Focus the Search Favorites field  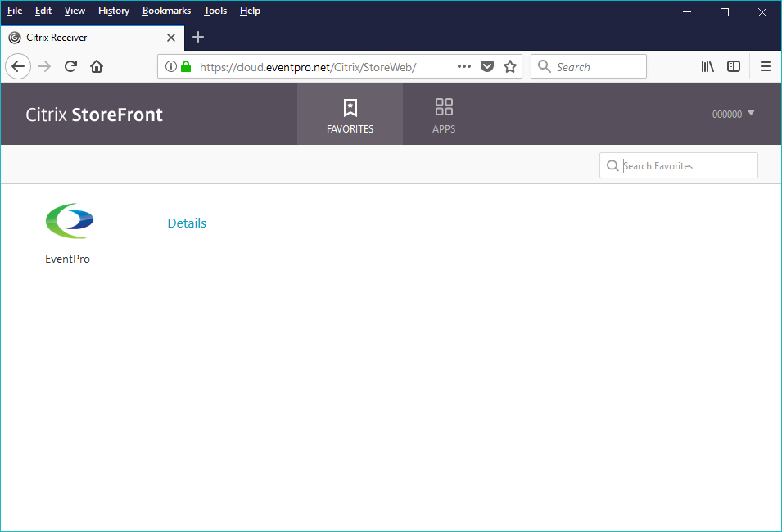[679, 165]
